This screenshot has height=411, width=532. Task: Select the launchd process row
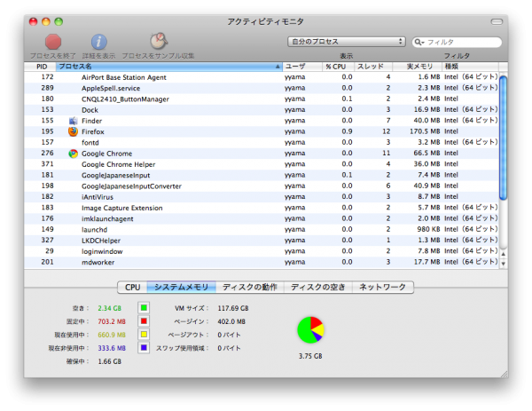point(262,230)
